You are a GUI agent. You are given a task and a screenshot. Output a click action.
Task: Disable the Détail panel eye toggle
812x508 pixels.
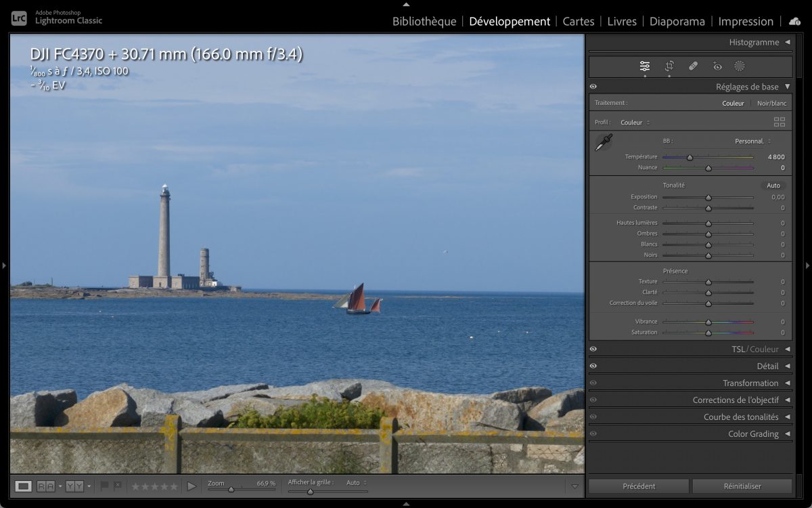coord(593,366)
